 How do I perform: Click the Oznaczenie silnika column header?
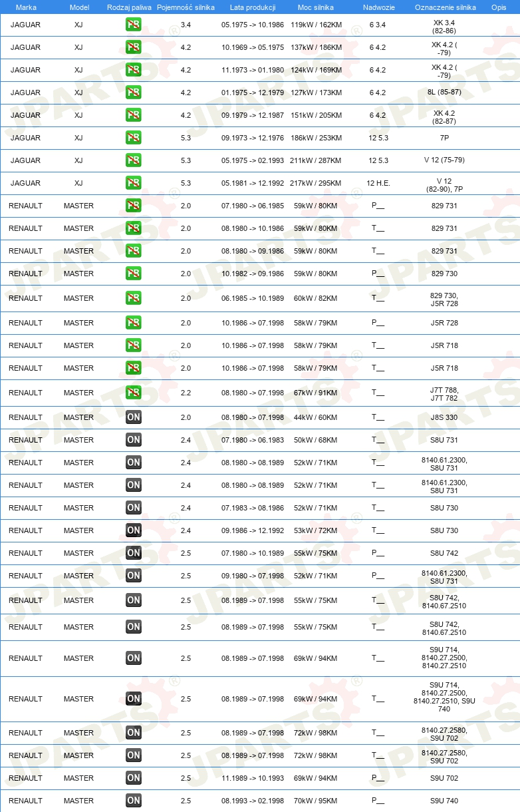[445, 7]
